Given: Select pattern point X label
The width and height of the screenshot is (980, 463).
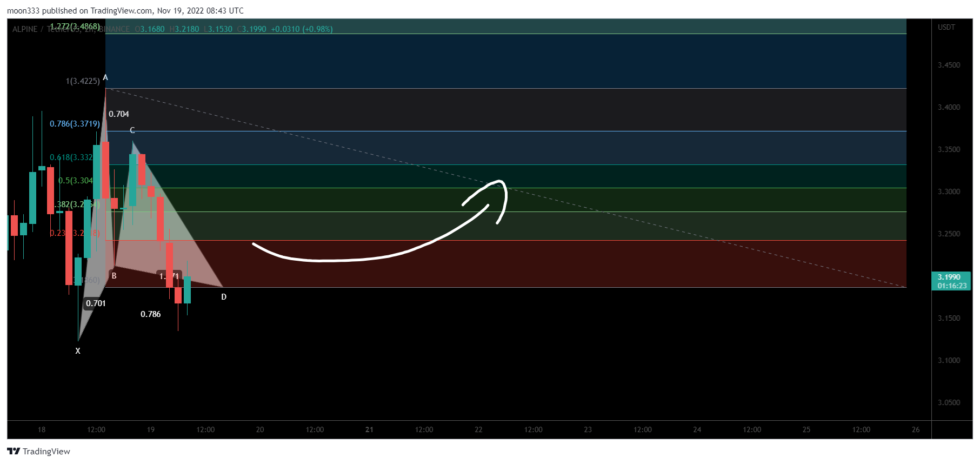Looking at the screenshot, I should (x=78, y=351).
